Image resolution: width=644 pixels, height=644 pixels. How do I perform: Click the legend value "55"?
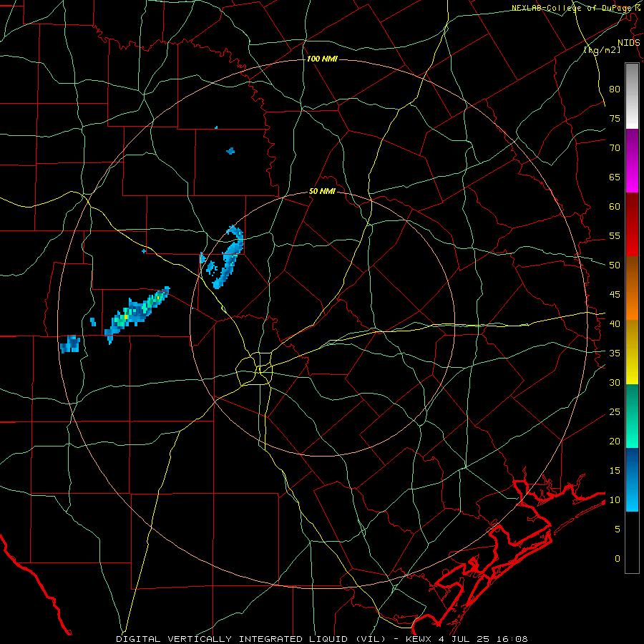coord(615,235)
